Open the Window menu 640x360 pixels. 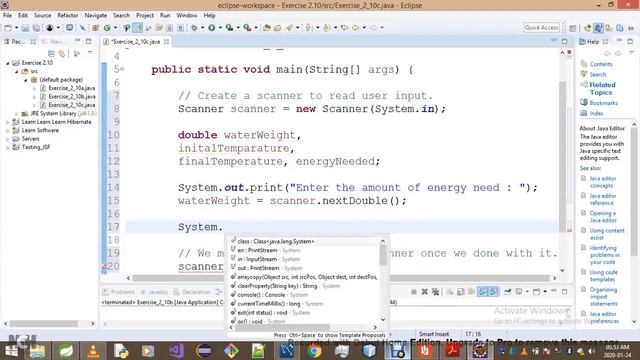tap(187, 15)
